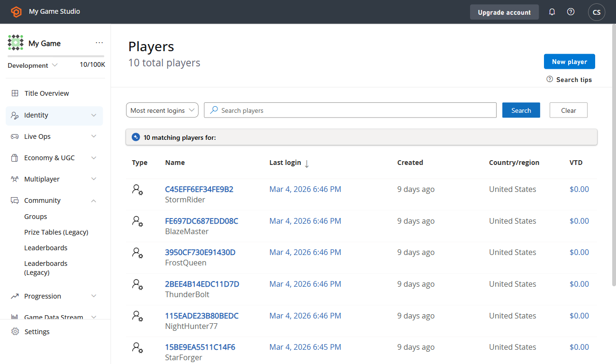Click the Live Ops gamepad icon
This screenshot has height=364, width=616.
click(15, 136)
